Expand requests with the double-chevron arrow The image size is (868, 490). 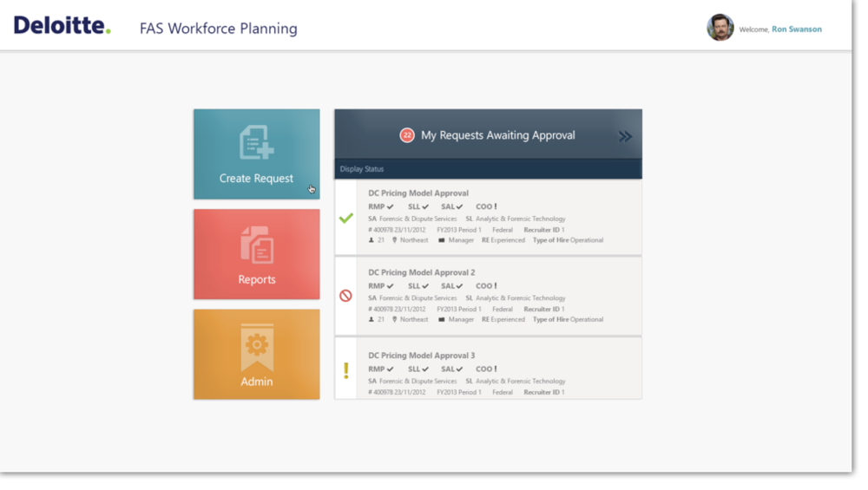pyautogui.click(x=625, y=137)
